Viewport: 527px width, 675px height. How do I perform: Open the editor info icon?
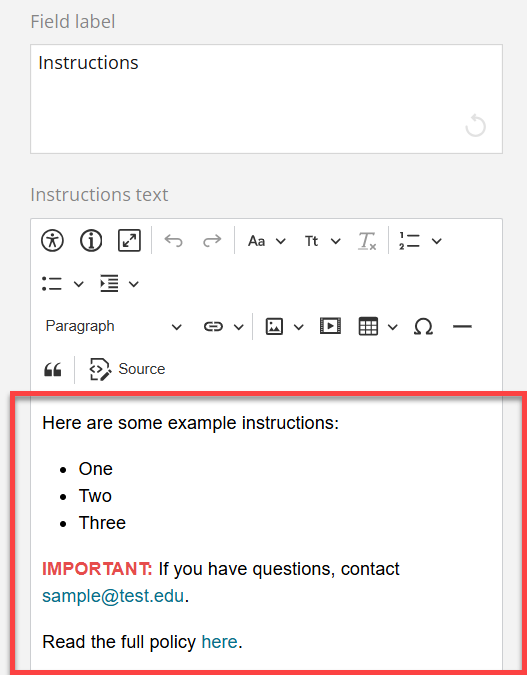(91, 240)
